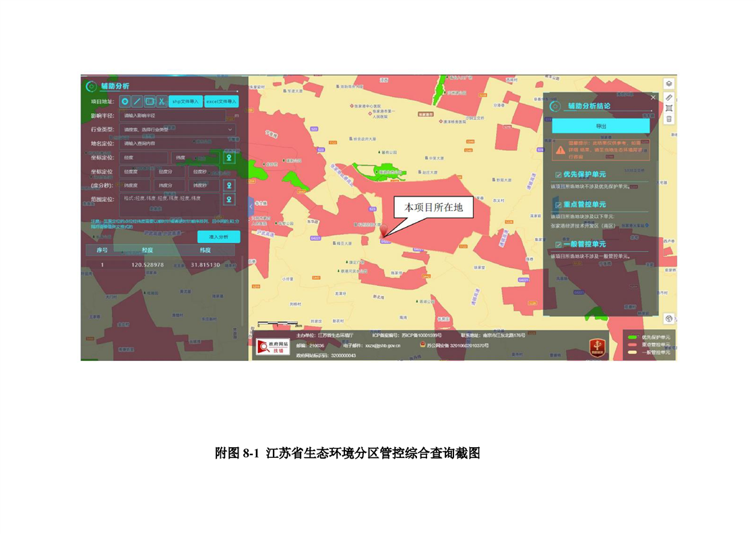Viewport: 756px width, 534px height.
Task: Uncheck the 优先保护单元 checkbox
Action: click(559, 175)
